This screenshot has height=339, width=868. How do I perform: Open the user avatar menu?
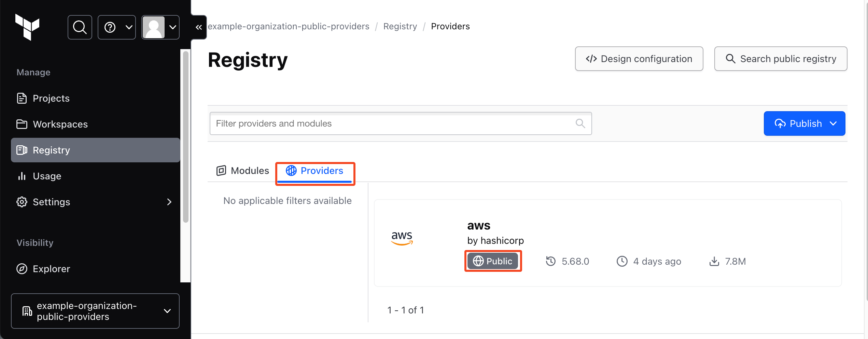point(160,27)
